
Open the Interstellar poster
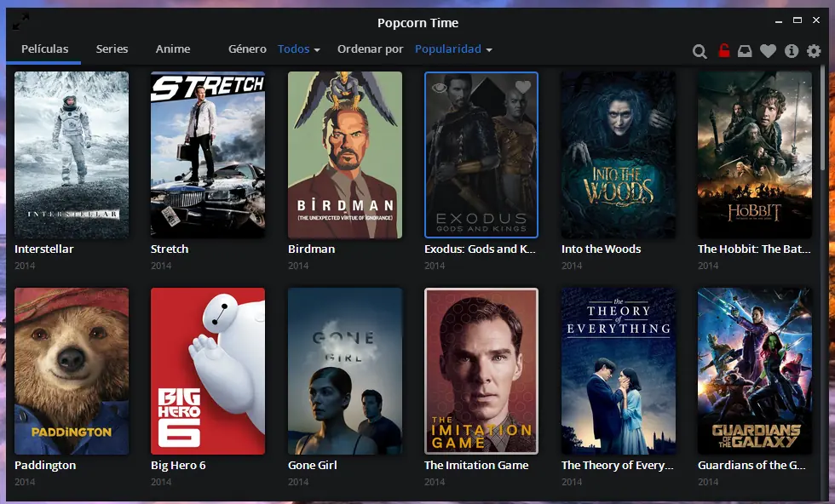point(72,155)
